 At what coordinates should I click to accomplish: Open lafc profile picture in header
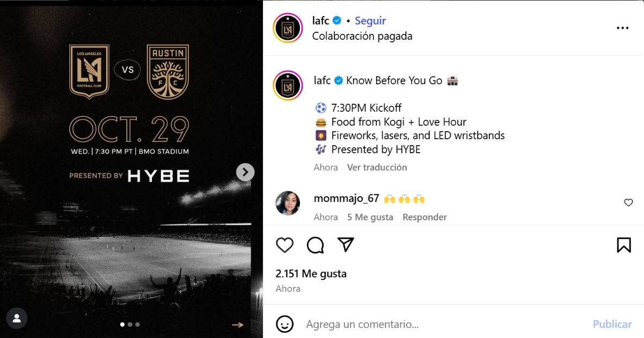(x=288, y=28)
